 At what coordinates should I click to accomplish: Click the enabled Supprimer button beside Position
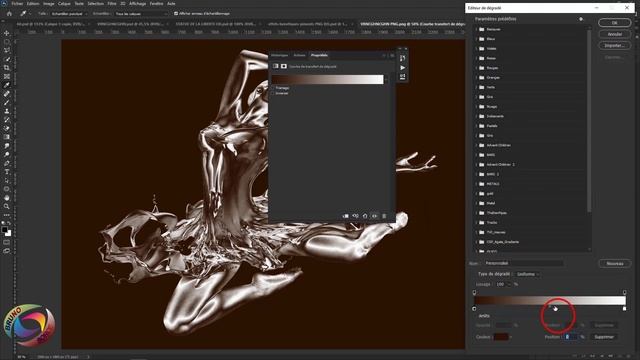[604, 337]
